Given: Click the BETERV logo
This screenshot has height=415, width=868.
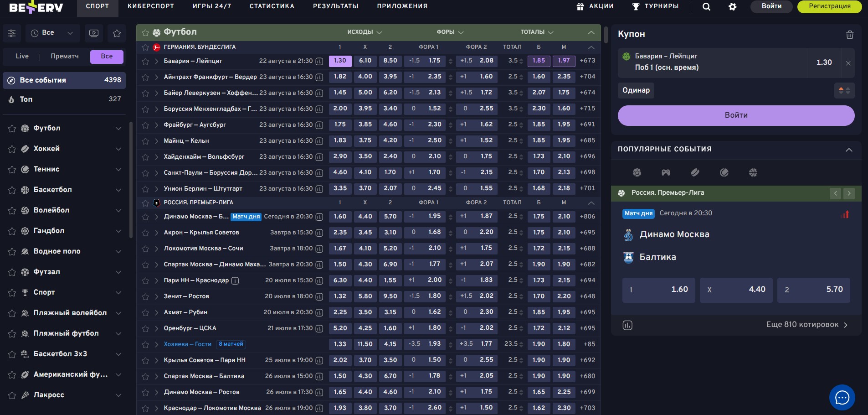Looking at the screenshot, I should coord(36,8).
